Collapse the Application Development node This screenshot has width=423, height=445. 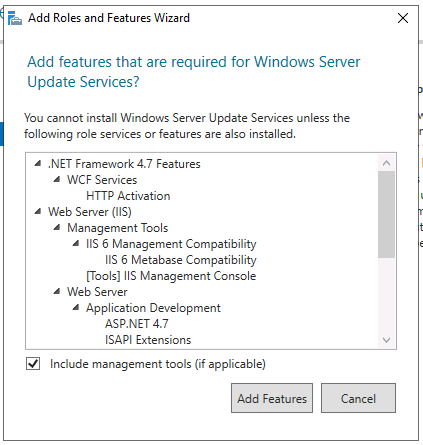tap(76, 307)
